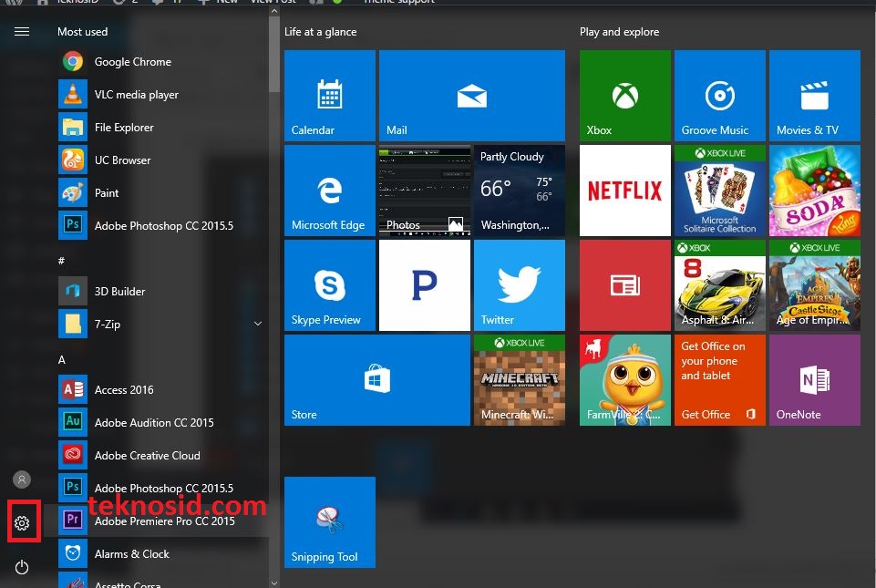
Task: Expand the 7-Zip folder chevron
Action: coord(258,324)
